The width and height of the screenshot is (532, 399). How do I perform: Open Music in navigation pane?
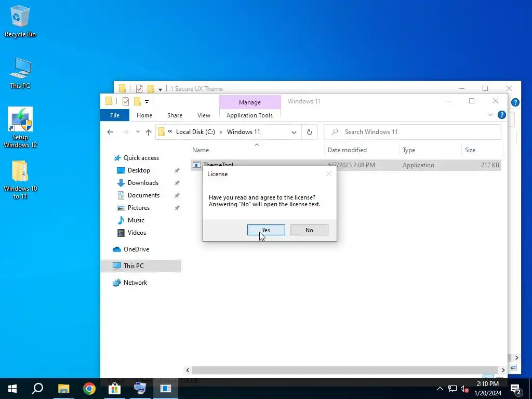point(136,220)
